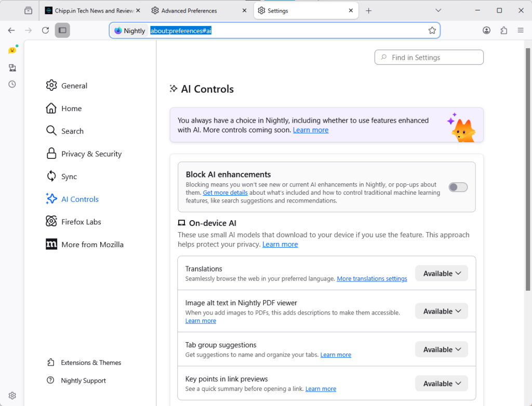Open the Extensions puzzle icon

coord(503,31)
